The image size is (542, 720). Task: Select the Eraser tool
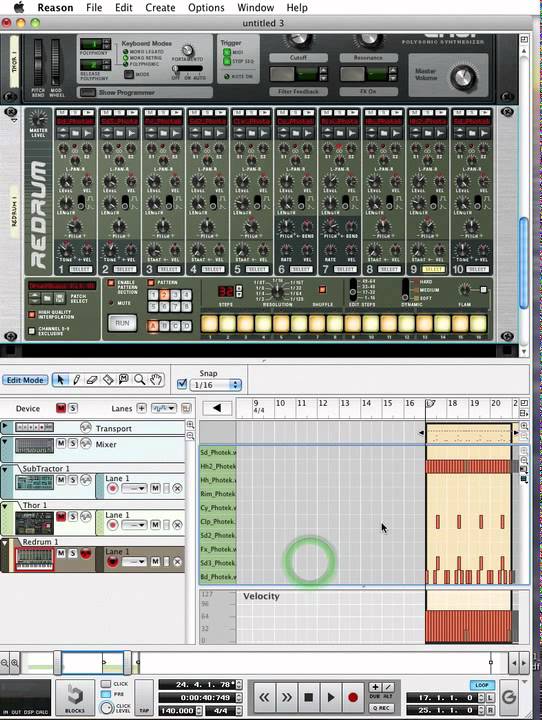(x=92, y=380)
